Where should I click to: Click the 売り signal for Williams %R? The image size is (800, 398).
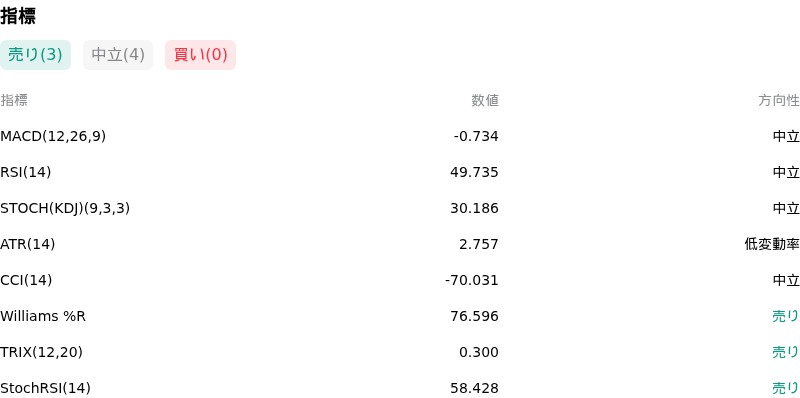click(786, 317)
